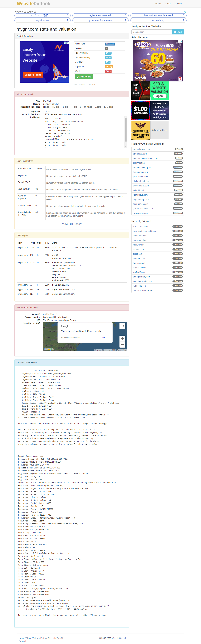Open modapkdown.com in recently analyzed
Screen dimensions: 201x644
141,149
